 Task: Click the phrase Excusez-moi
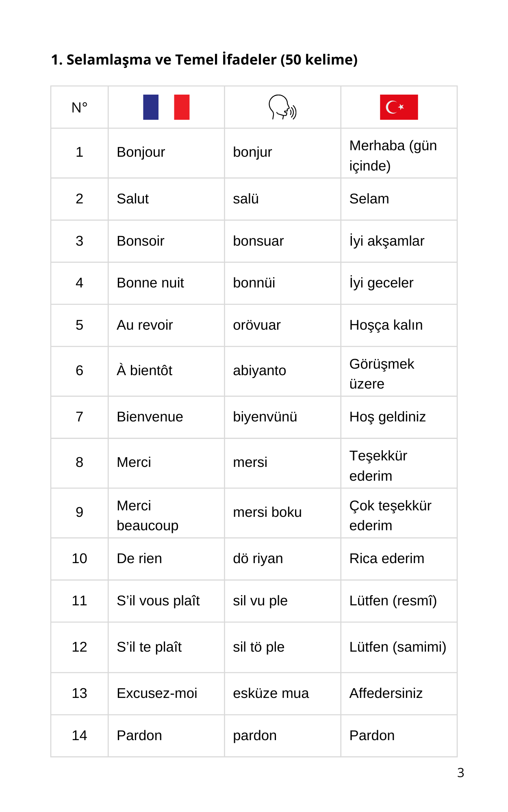pos(157,693)
